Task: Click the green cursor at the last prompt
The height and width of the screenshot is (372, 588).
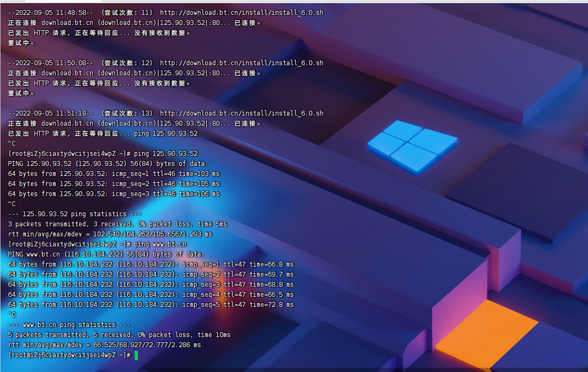Action: pyautogui.click(x=136, y=356)
